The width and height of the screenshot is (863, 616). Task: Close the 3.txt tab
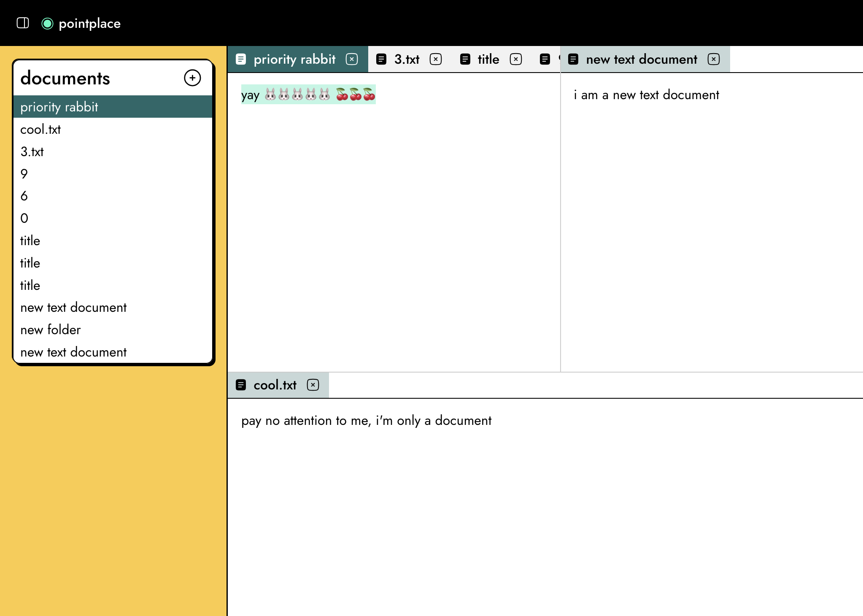point(436,59)
